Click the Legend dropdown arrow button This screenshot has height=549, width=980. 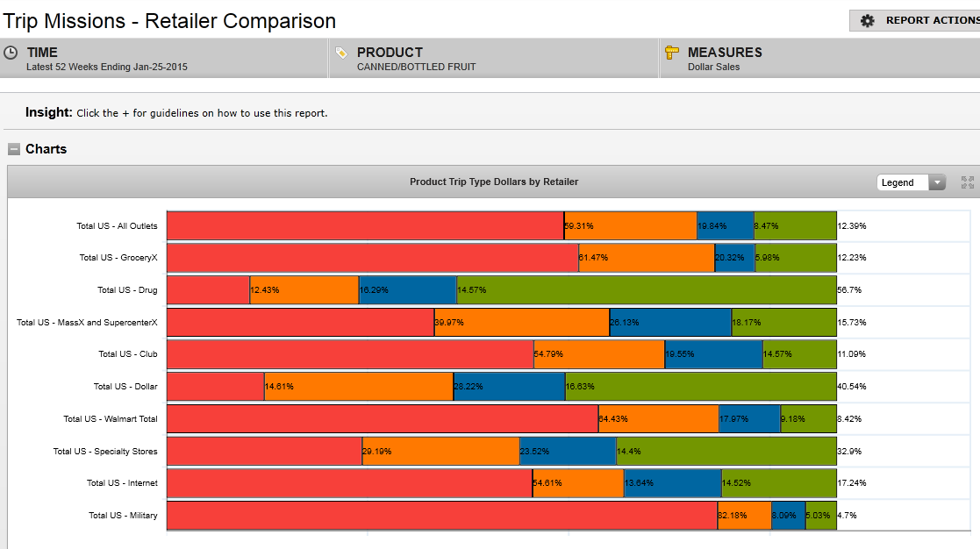937,182
